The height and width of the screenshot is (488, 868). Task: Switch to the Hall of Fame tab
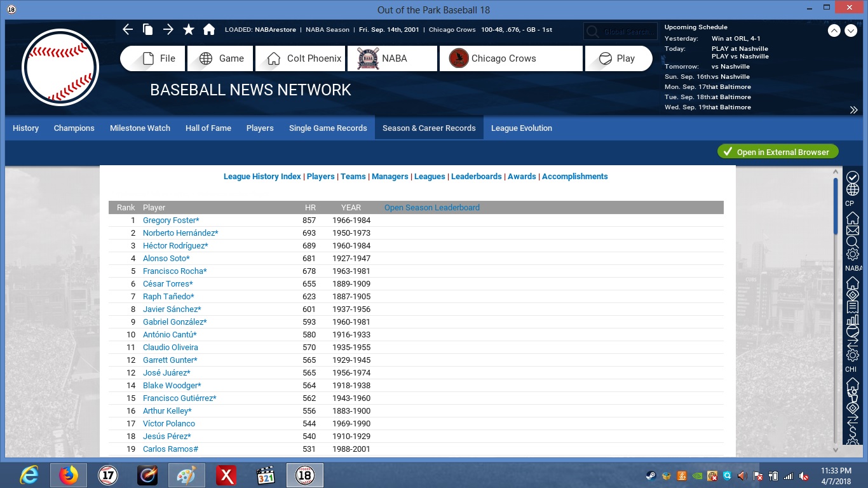208,128
